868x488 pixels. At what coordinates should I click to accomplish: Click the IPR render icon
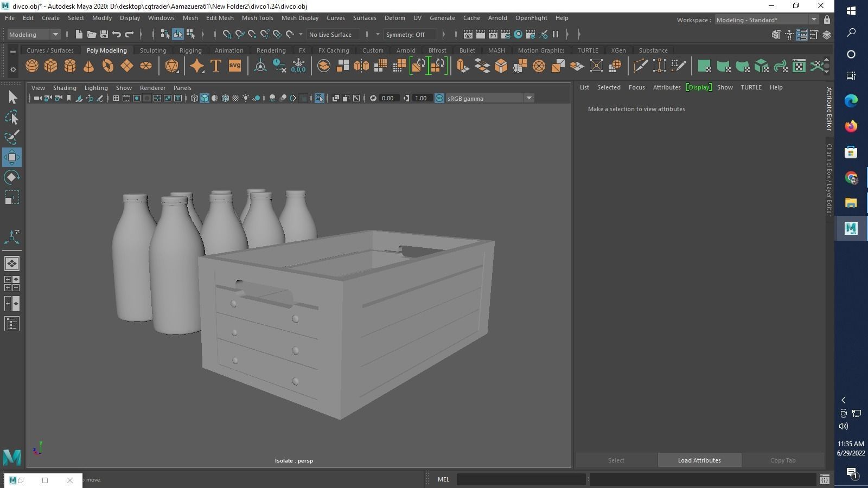pyautogui.click(x=493, y=35)
